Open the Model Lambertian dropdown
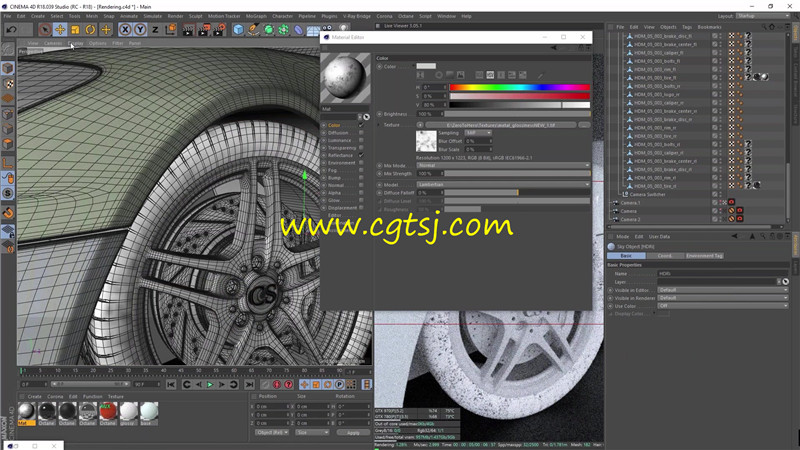This screenshot has width=800, height=450. 503,184
